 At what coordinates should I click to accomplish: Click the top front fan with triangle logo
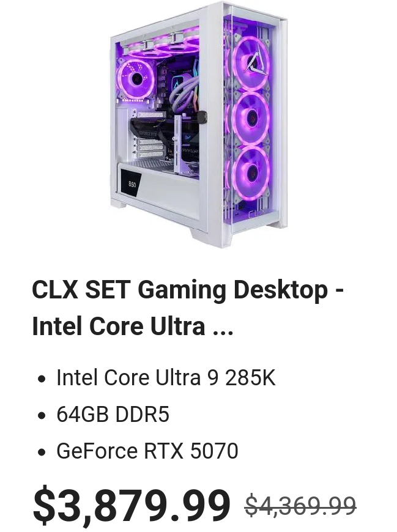tap(252, 64)
